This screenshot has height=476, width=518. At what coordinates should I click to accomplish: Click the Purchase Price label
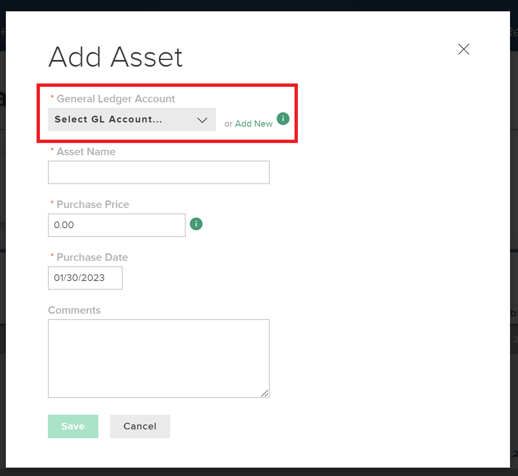(93, 204)
